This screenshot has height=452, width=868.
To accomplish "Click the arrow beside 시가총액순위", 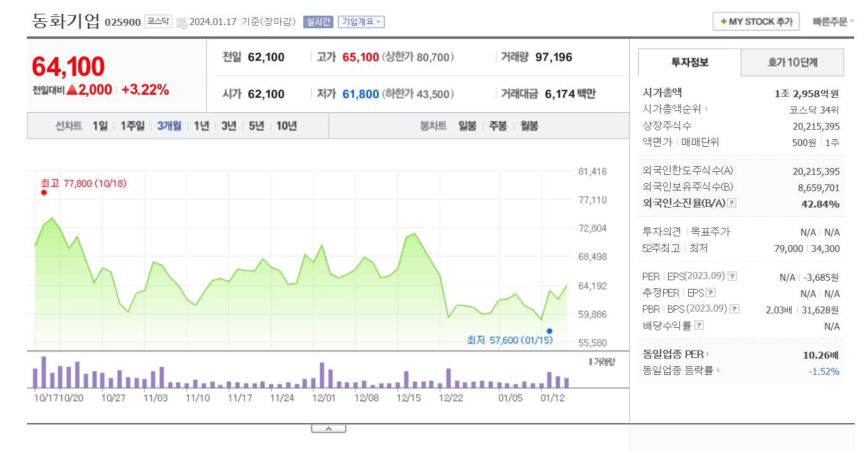I will click(x=706, y=109).
